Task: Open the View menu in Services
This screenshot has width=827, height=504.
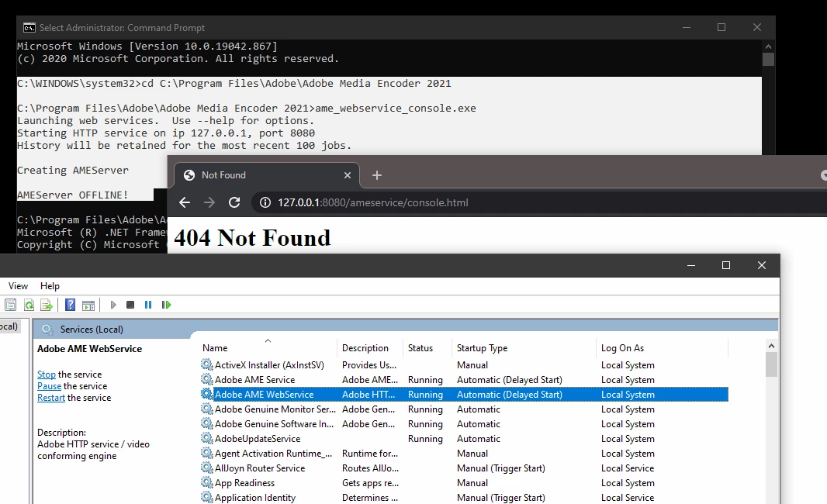Action: [18, 286]
